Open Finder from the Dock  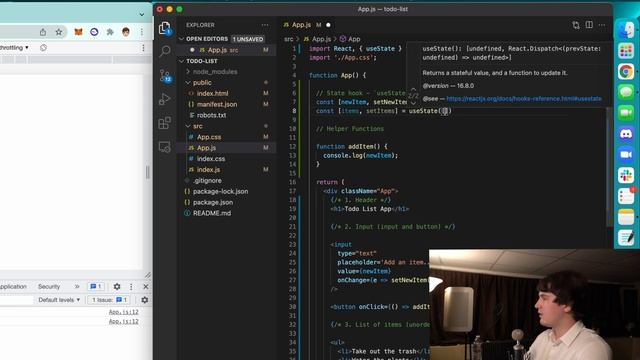626,30
